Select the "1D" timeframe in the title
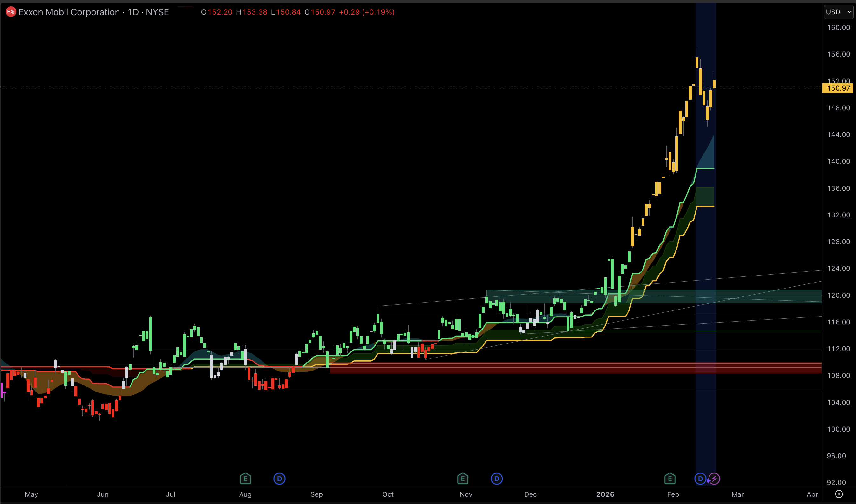The width and height of the screenshot is (856, 504). [132, 12]
